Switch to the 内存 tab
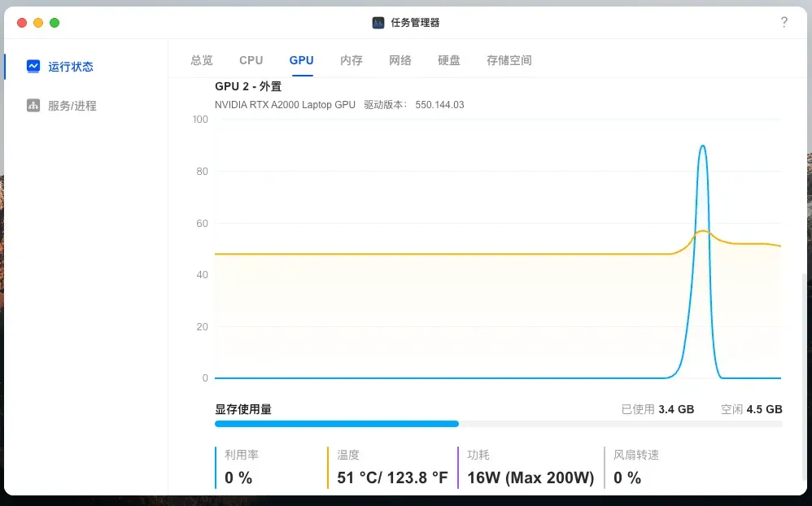The image size is (812, 506). pos(351,60)
